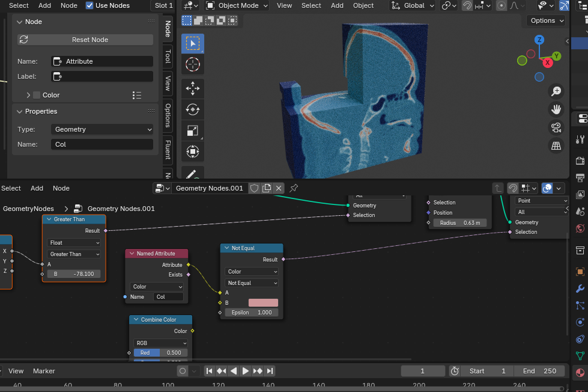This screenshot has height=392, width=588.
Task: Activate the Rotate tool
Action: coord(192,109)
